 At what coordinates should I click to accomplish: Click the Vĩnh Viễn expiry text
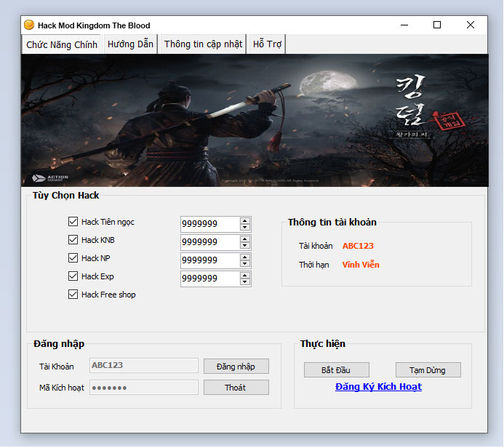(x=361, y=265)
